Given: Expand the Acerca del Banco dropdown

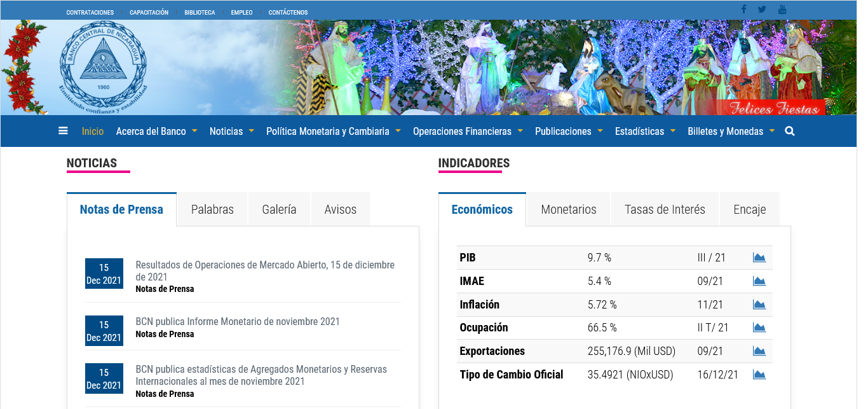Looking at the screenshot, I should [x=156, y=131].
